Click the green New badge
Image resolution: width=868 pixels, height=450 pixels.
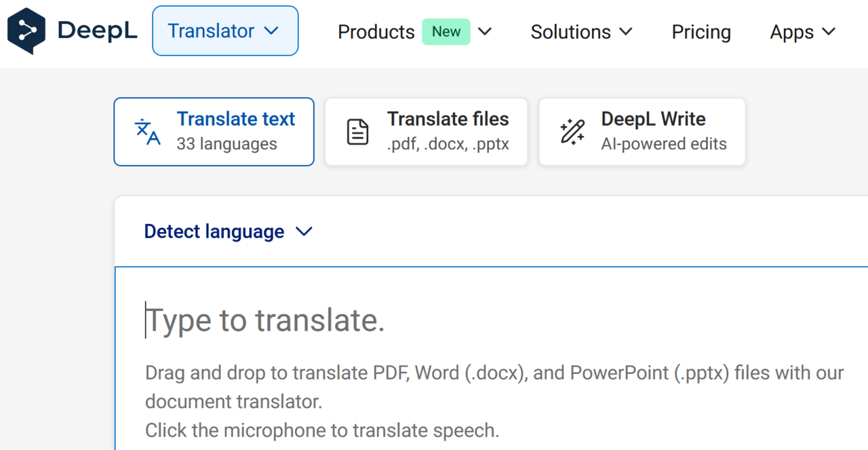coord(446,32)
